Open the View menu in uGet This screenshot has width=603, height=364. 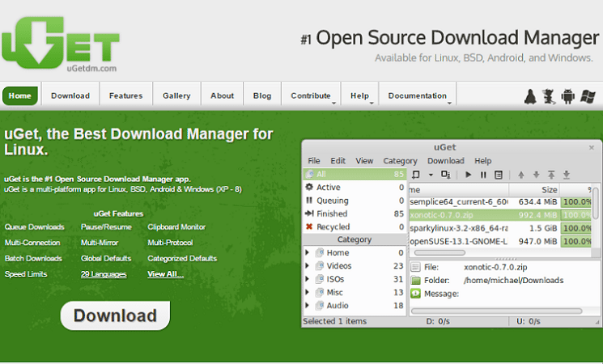point(364,161)
